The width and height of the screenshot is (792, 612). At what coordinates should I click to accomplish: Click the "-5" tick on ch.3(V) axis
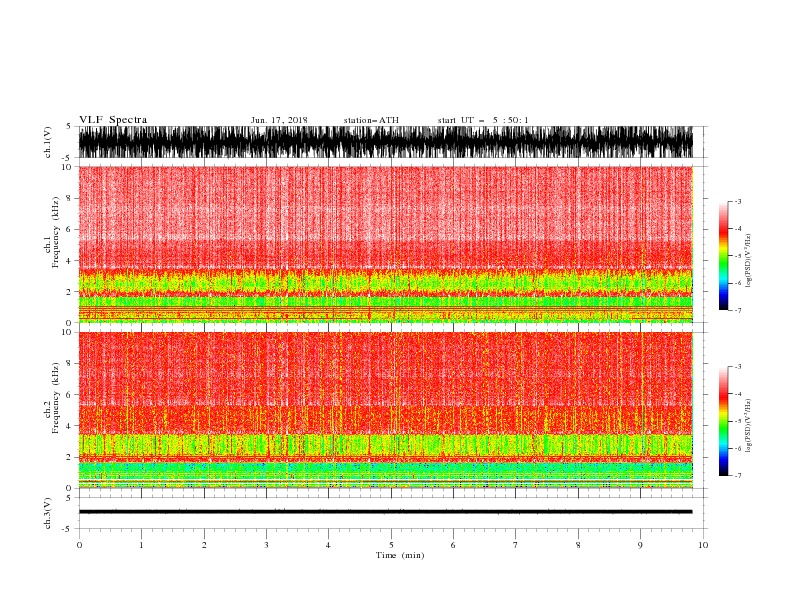tap(68, 529)
